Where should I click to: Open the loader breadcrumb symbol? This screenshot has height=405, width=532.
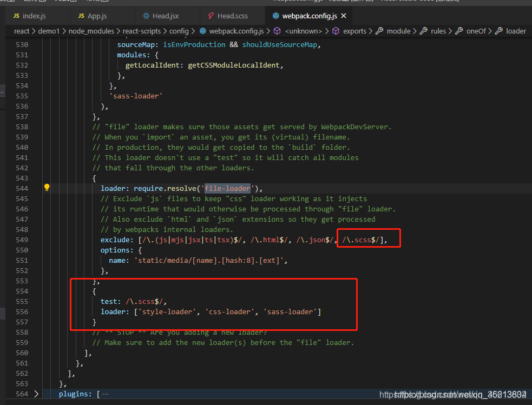[516, 31]
